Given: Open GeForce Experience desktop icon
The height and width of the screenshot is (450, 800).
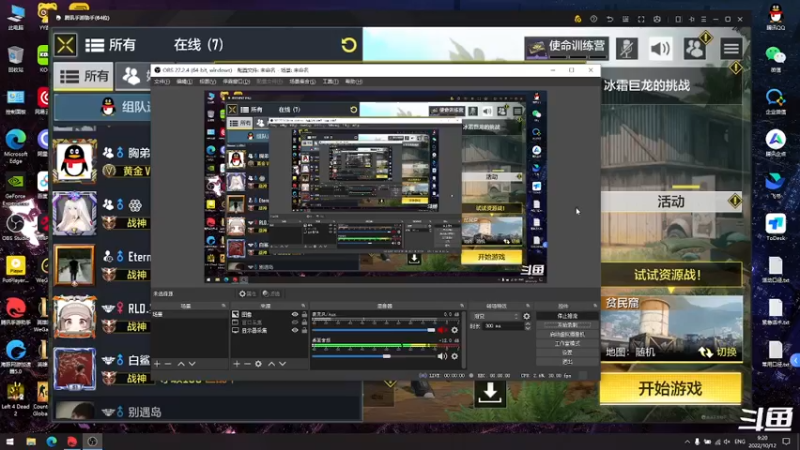Looking at the screenshot, I should [x=15, y=188].
